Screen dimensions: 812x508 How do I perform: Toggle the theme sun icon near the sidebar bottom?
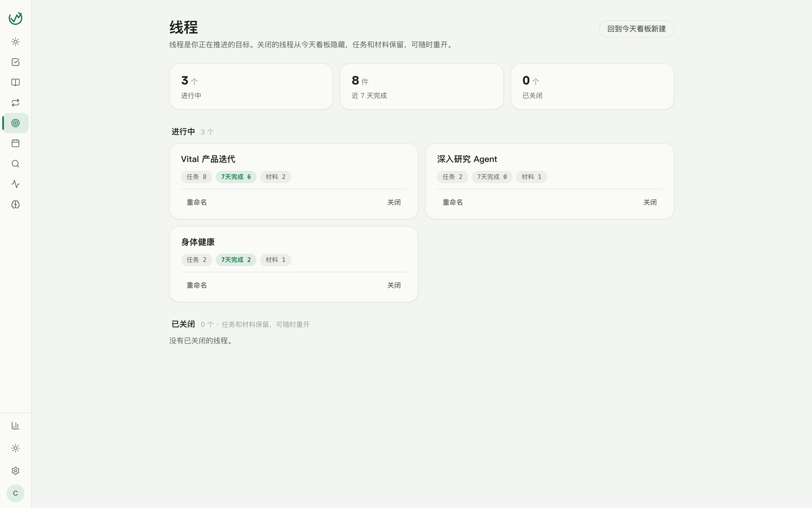[x=16, y=448]
